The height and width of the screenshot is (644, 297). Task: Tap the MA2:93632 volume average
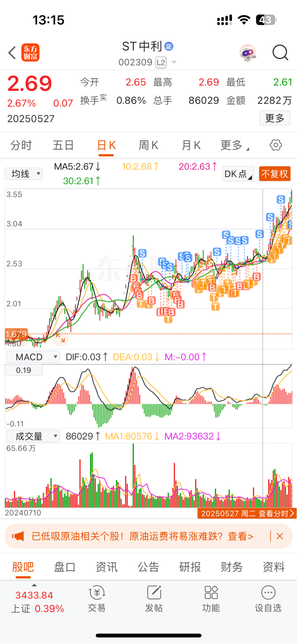[x=193, y=436]
